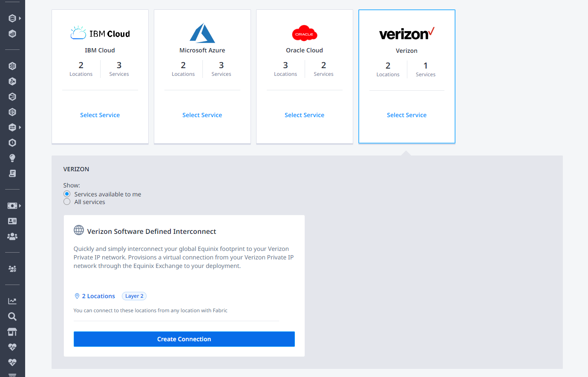The image size is (588, 377).
Task: Click the light bulb sidebar icon
Action: pos(12,158)
